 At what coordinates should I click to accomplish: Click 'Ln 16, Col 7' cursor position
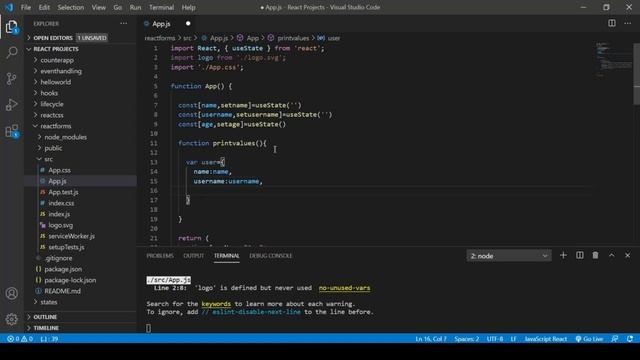431,339
